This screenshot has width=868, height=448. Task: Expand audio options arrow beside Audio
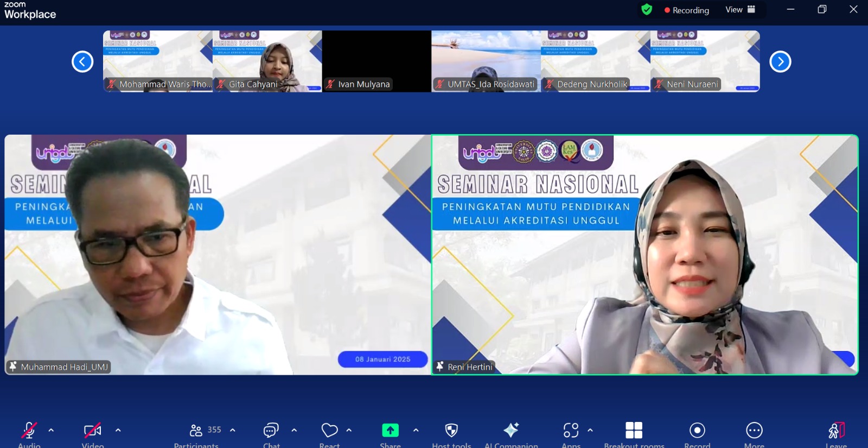tap(51, 430)
